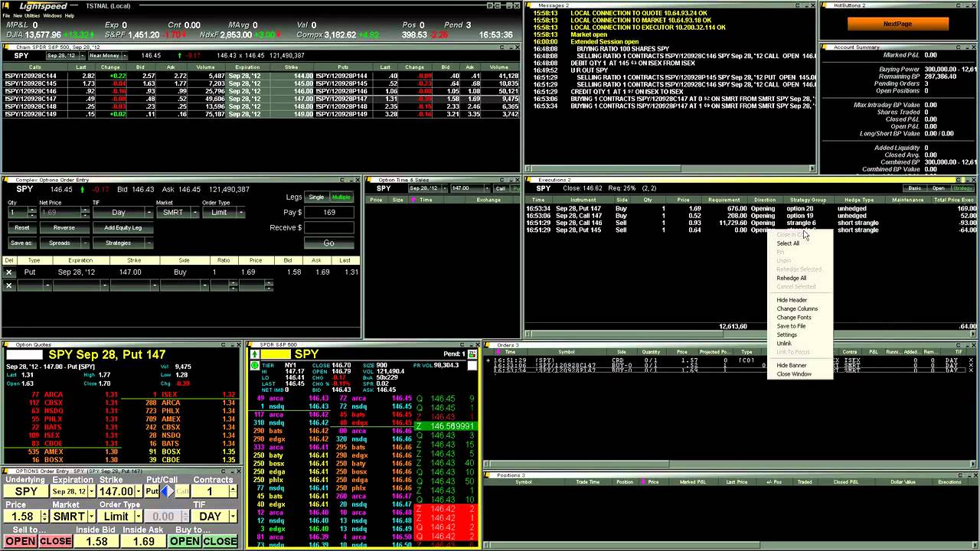This screenshot has width=980, height=551.
Task: Click Add Equity Leg button
Action: click(x=122, y=227)
